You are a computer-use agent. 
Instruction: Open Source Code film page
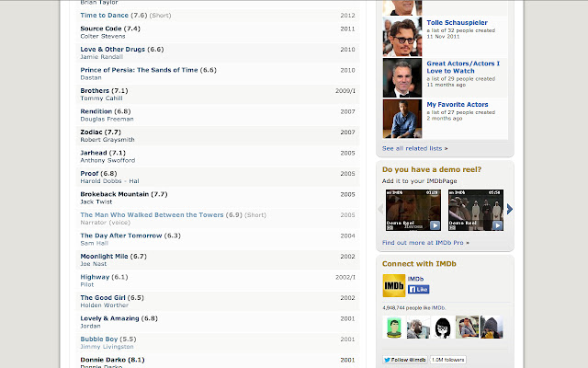101,29
